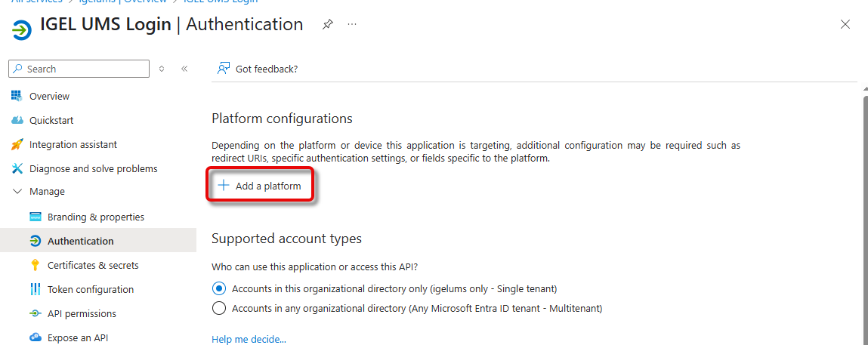This screenshot has width=868, height=345.
Task: Select Multitenant any organizational directory radio option
Action: pyautogui.click(x=219, y=308)
